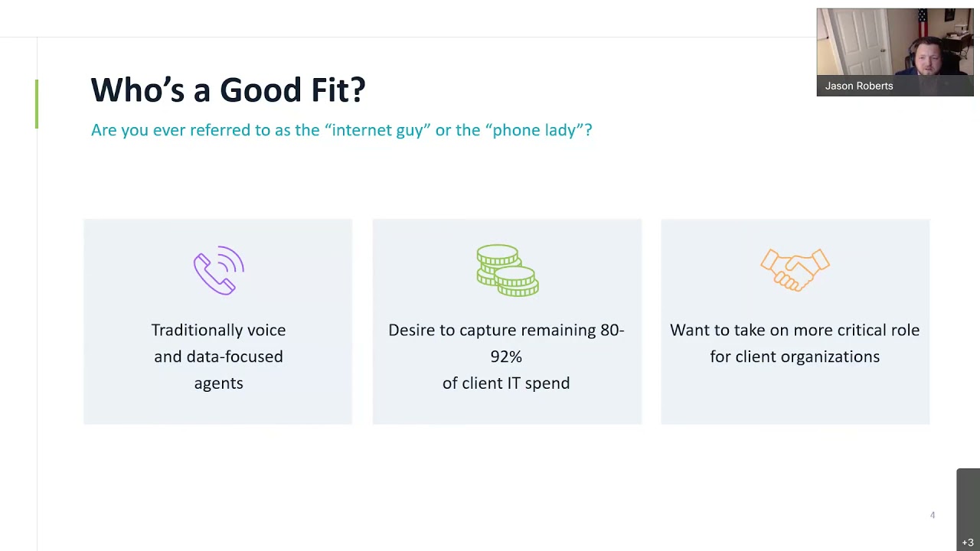Screen dimensions: 980x551
Task: Click the "and data-focused" line
Action: [x=218, y=357]
